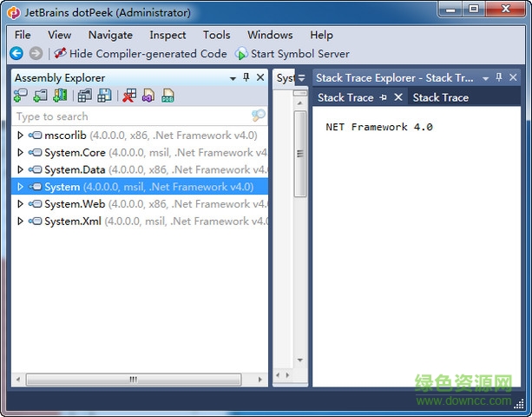
Task: Click Open assembly from file icon
Action: (x=20, y=96)
